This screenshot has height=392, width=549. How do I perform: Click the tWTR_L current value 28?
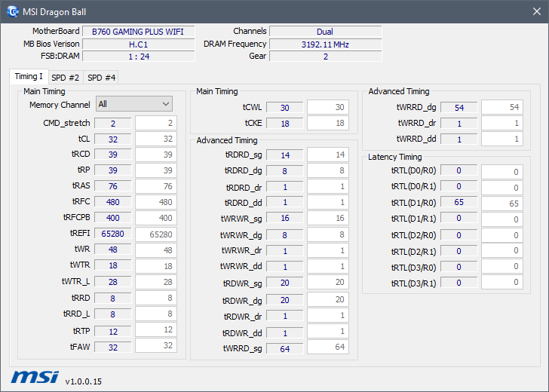click(113, 282)
